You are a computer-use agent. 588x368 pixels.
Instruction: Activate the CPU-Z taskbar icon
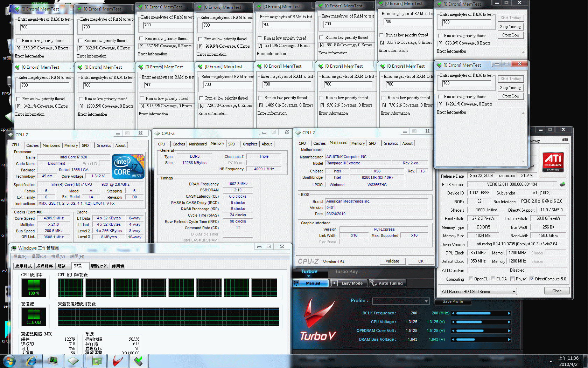(73, 361)
